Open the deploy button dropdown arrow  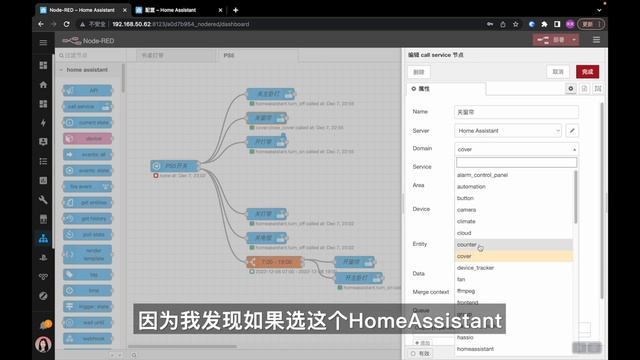coord(573,40)
